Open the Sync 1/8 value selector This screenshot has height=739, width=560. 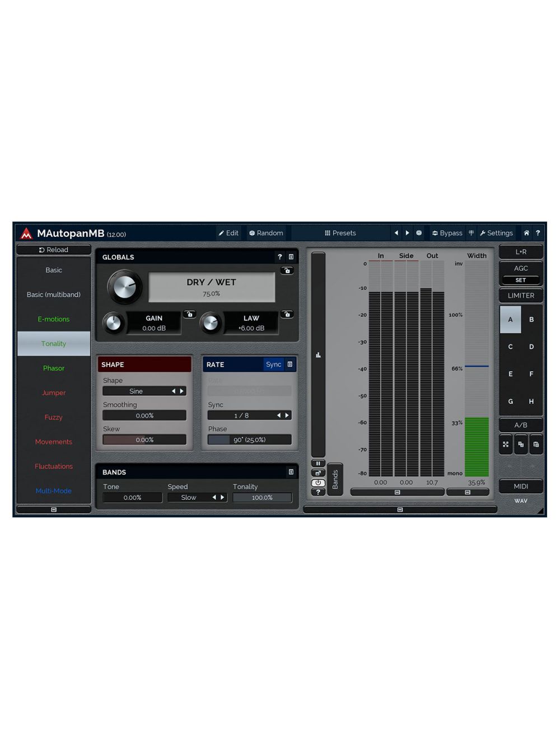(241, 415)
